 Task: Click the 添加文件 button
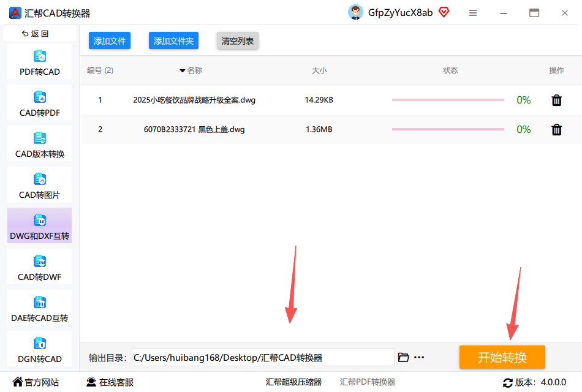click(x=110, y=40)
